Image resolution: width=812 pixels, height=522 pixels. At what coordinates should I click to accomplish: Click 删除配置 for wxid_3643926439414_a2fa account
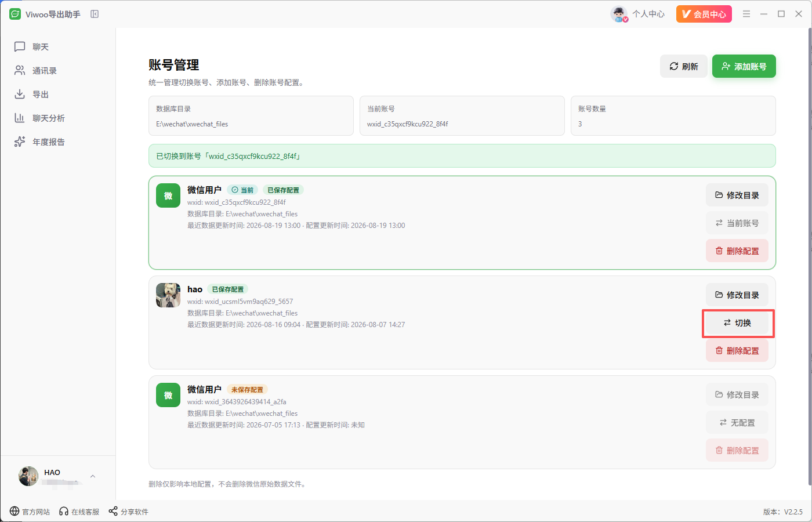click(737, 450)
